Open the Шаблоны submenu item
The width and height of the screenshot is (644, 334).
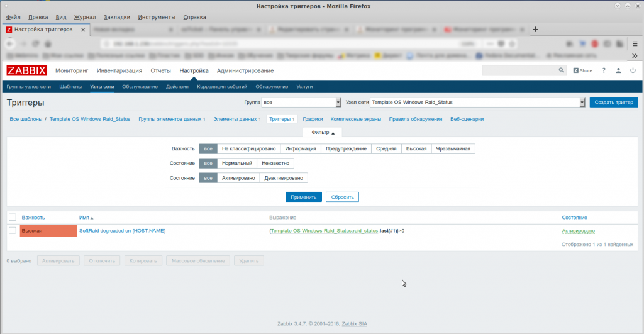(70, 87)
